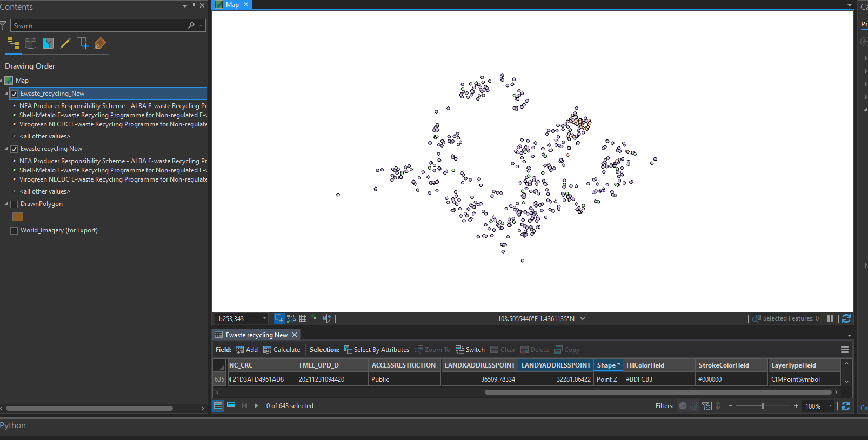Go to the last table record
Image resolution: width=868 pixels, height=440 pixels.
(x=257, y=405)
